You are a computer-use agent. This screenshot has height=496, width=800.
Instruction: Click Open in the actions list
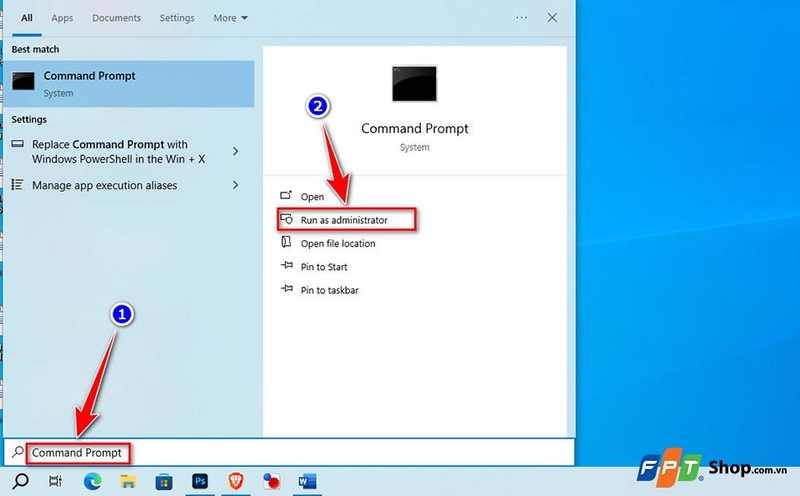click(312, 196)
